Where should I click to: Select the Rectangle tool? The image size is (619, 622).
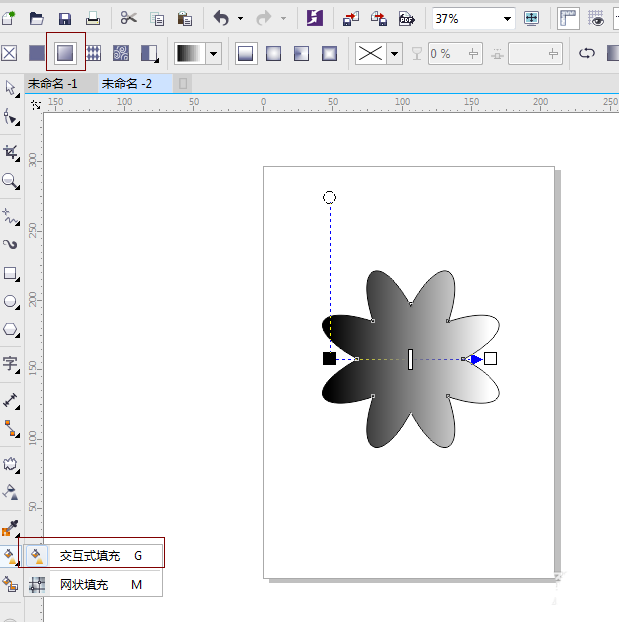tap(11, 274)
